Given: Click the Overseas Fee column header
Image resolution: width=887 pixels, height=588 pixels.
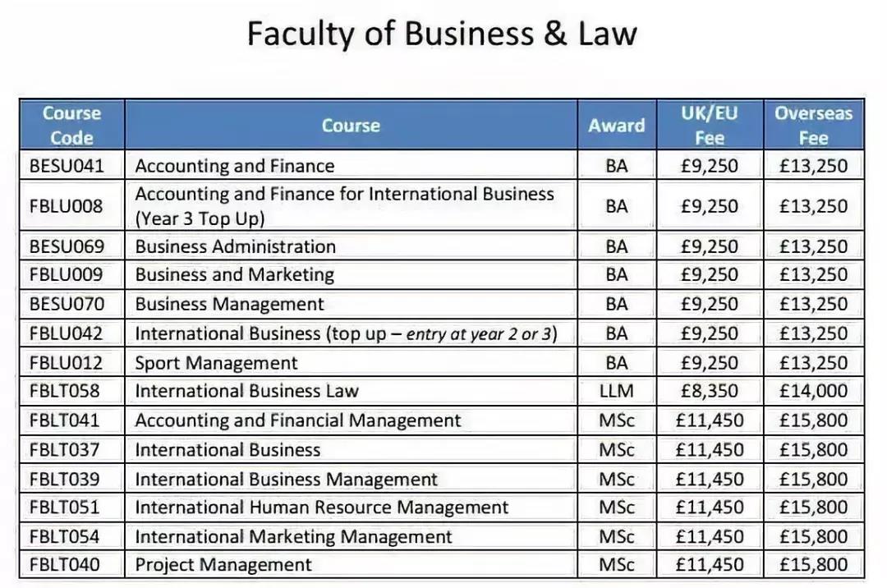Looking at the screenshot, I should [813, 126].
